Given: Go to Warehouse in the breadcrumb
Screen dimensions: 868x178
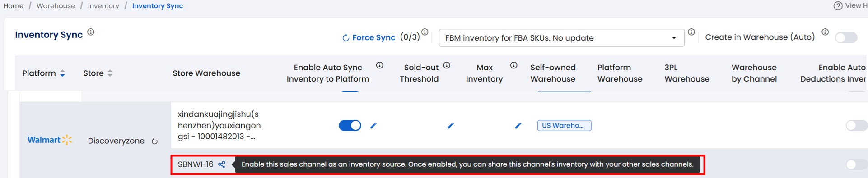Looking at the screenshot, I should [56, 6].
